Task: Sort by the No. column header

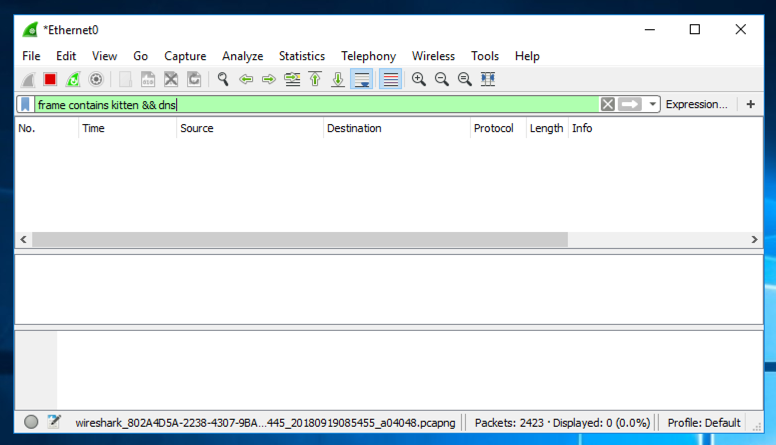Action: point(47,128)
